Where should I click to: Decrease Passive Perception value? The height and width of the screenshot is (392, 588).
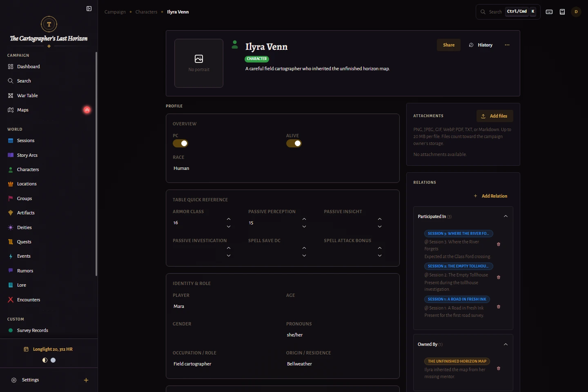click(304, 227)
